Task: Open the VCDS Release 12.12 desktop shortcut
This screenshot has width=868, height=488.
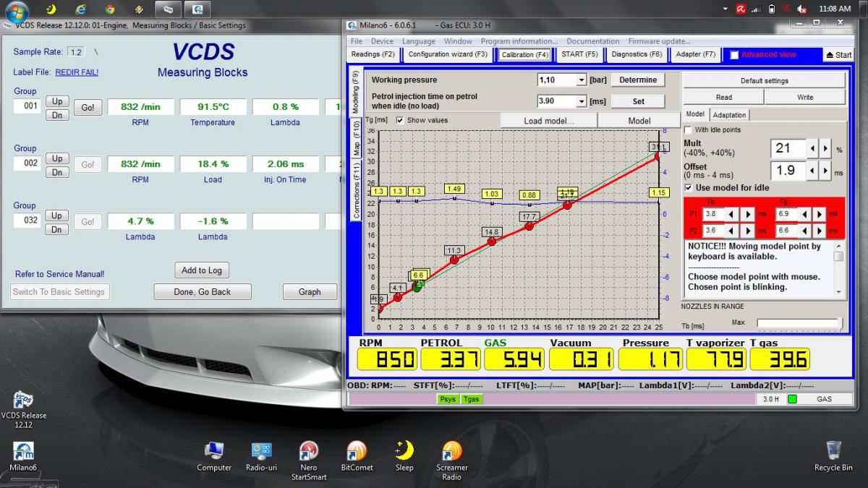Action: click(23, 410)
